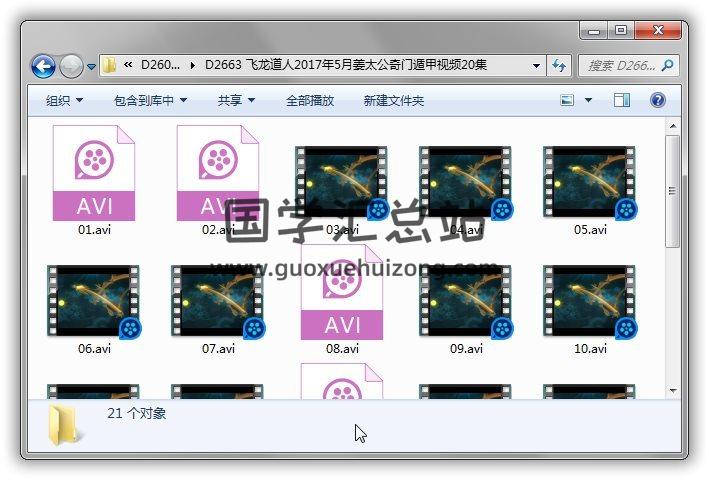
Task: Click the scrollbar up arrow
Action: (x=672, y=126)
